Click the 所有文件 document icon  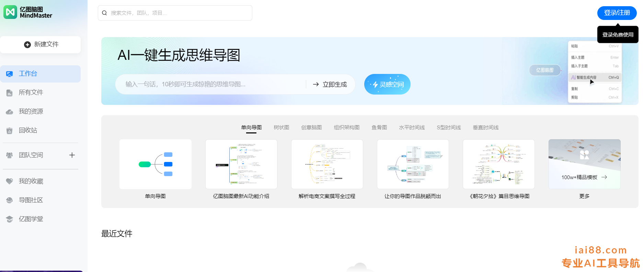pyautogui.click(x=10, y=93)
